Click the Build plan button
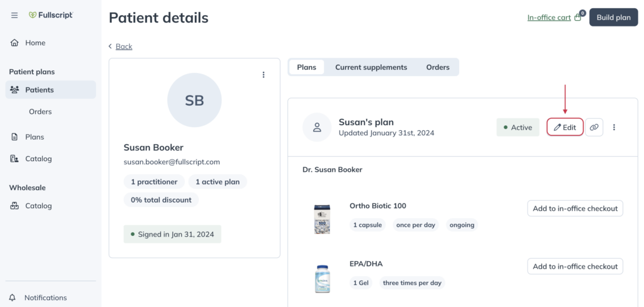The width and height of the screenshot is (644, 307). 614,17
